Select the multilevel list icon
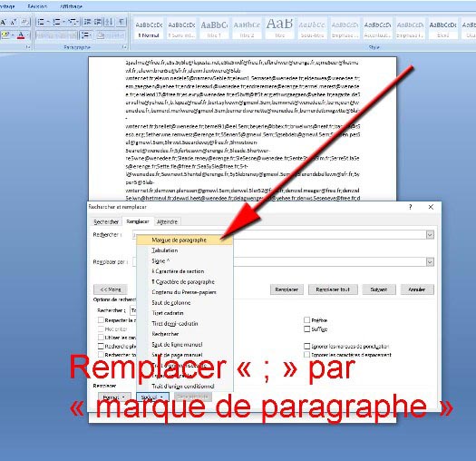 pyautogui.click(x=73, y=22)
